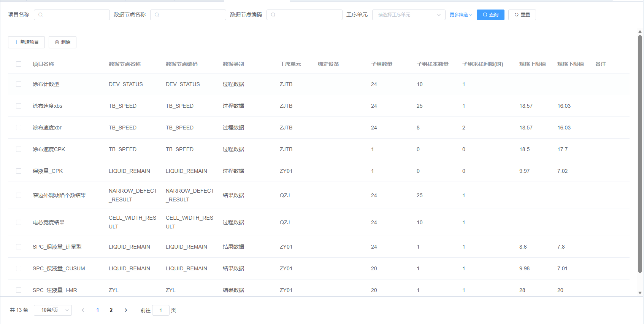Click previous page arrow
Viewport: 644px width, 324px height.
[x=83, y=310]
